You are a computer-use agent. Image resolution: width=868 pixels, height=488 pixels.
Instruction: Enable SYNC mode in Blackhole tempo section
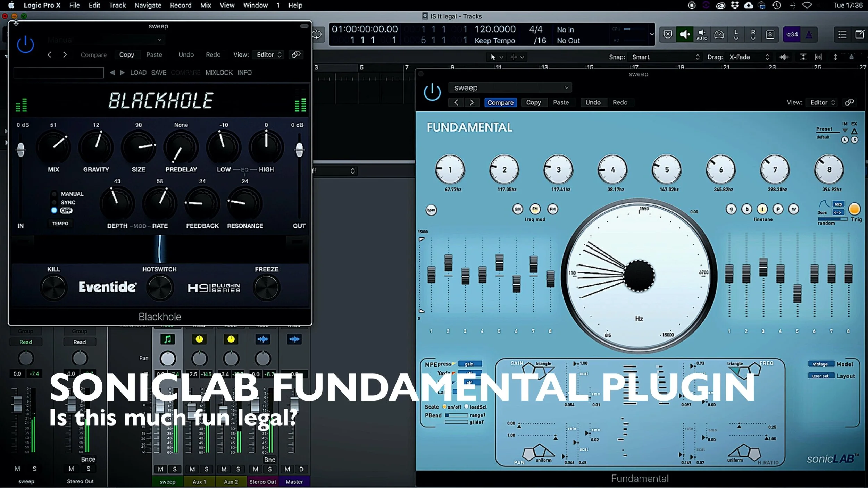point(54,202)
